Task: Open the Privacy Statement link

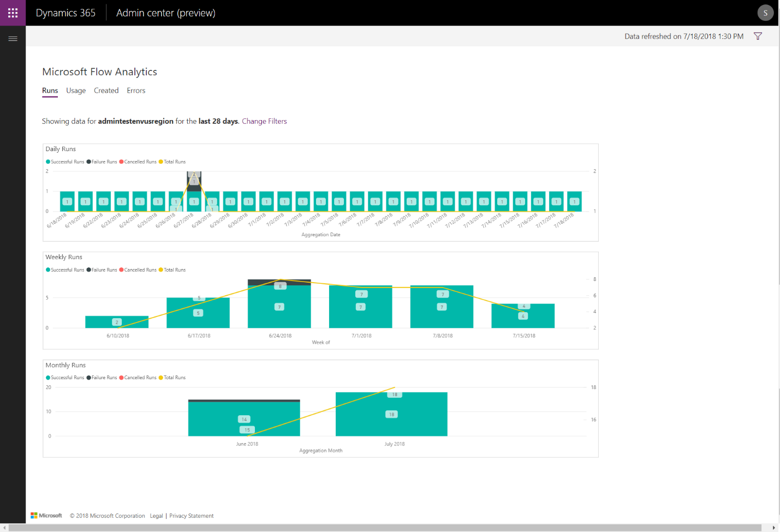Action: (191, 515)
